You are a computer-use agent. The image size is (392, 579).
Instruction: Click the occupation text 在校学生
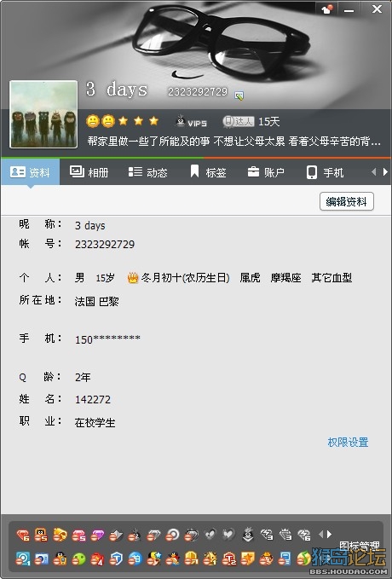[95, 422]
